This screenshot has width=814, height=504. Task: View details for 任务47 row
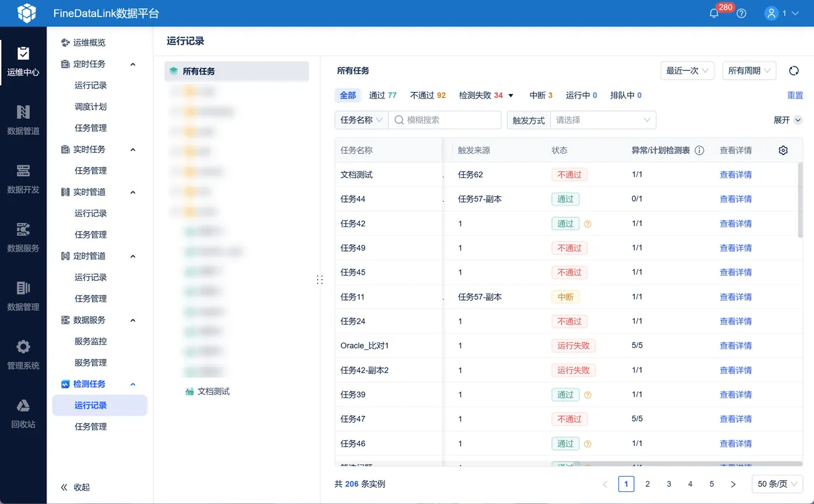click(736, 419)
